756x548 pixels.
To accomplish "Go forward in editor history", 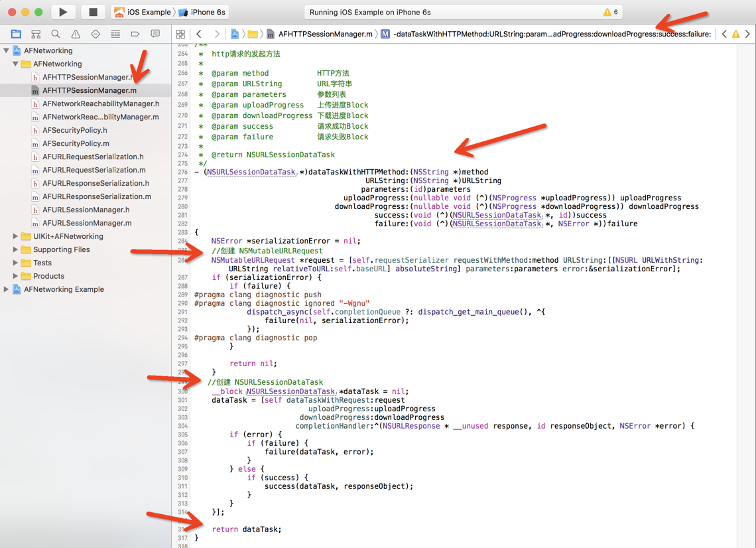I will (216, 34).
